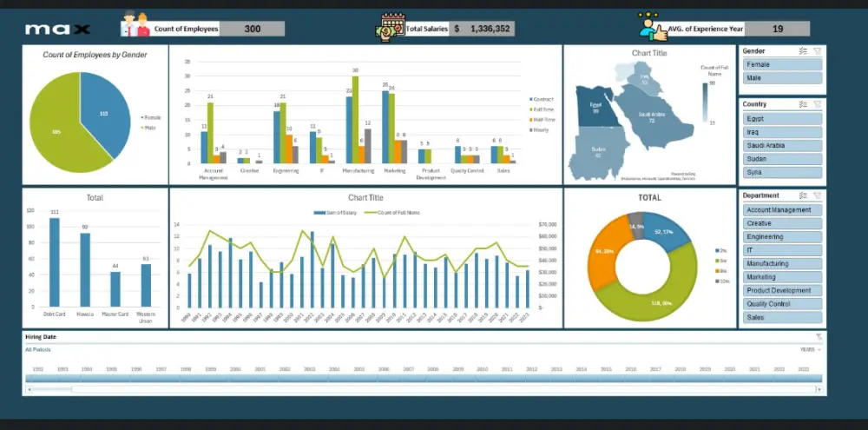Toggle multi-select on the Gender slicer
The image size is (868, 430).
click(803, 51)
